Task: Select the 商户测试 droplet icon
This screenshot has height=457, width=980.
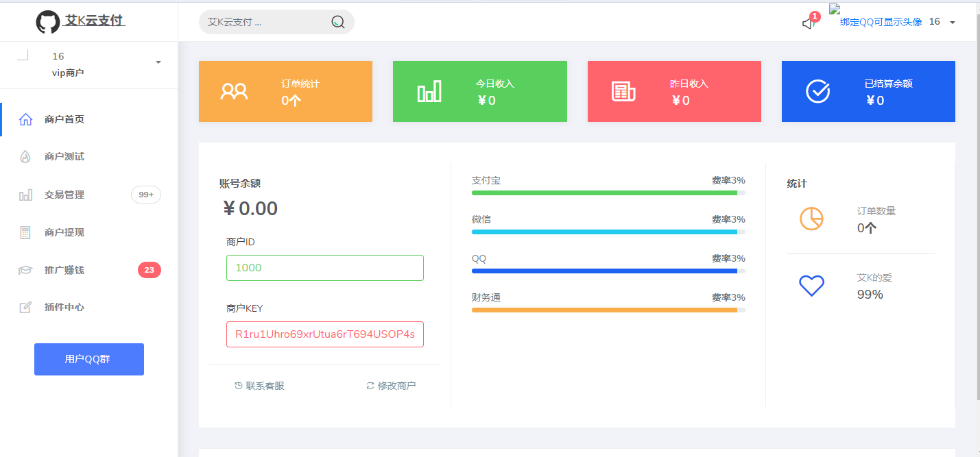Action: 25,156
